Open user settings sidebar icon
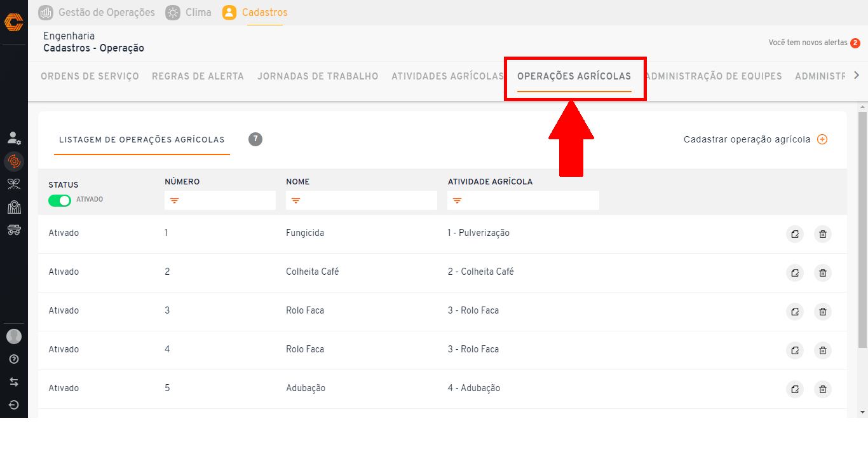The height and width of the screenshot is (463, 868). tap(13, 138)
